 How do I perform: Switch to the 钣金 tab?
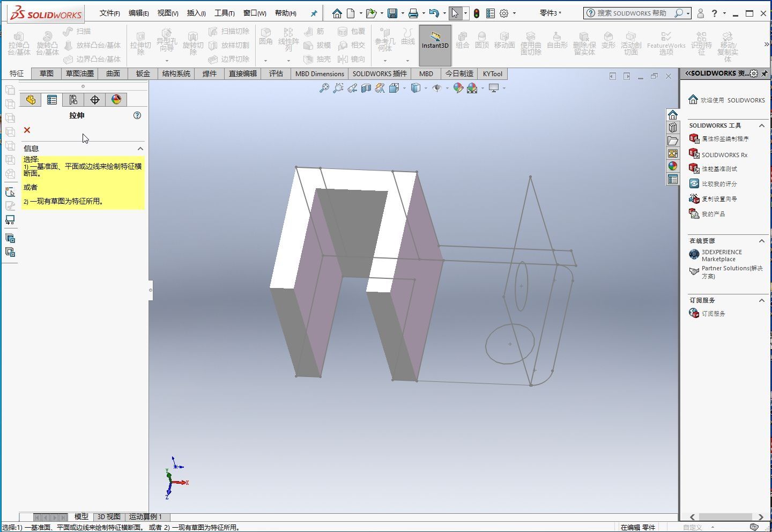tap(143, 73)
